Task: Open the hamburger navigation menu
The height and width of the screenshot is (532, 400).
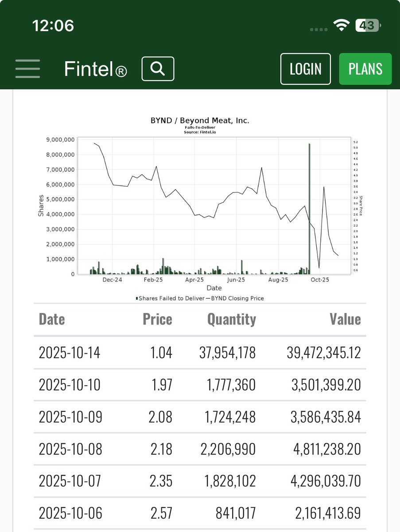Action: pyautogui.click(x=27, y=69)
